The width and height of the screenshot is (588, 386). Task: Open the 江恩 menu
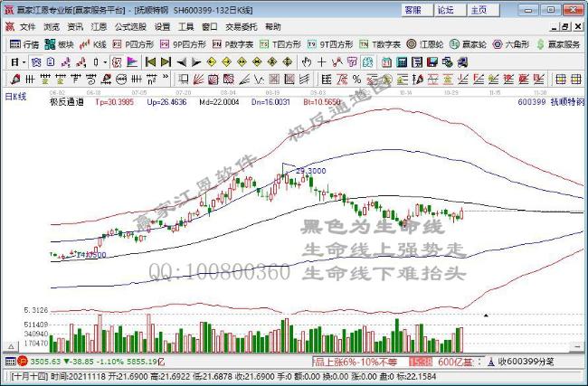(x=99, y=27)
